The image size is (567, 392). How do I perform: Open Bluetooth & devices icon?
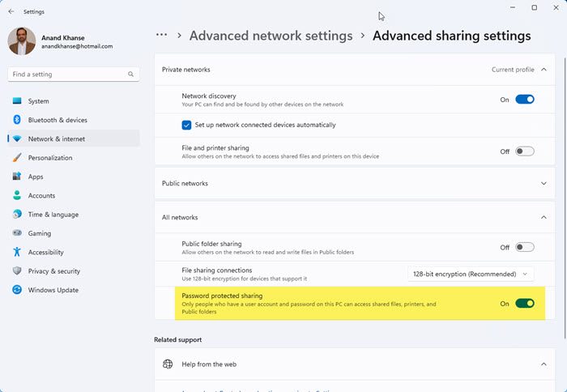[17, 120]
